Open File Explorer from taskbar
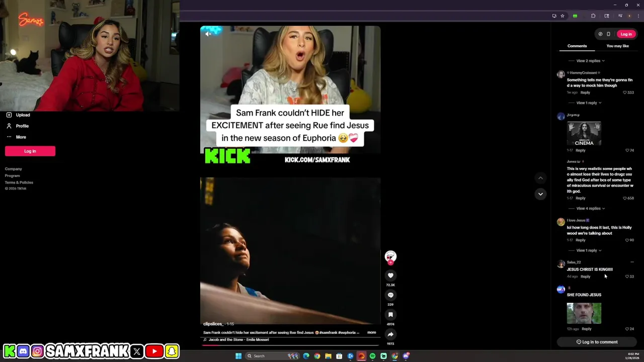 point(328,356)
